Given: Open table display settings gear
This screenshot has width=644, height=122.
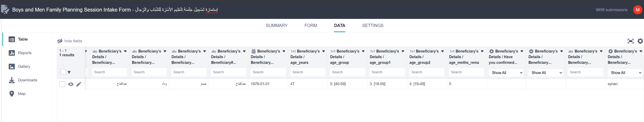Looking at the screenshot, I should pos(640,41).
